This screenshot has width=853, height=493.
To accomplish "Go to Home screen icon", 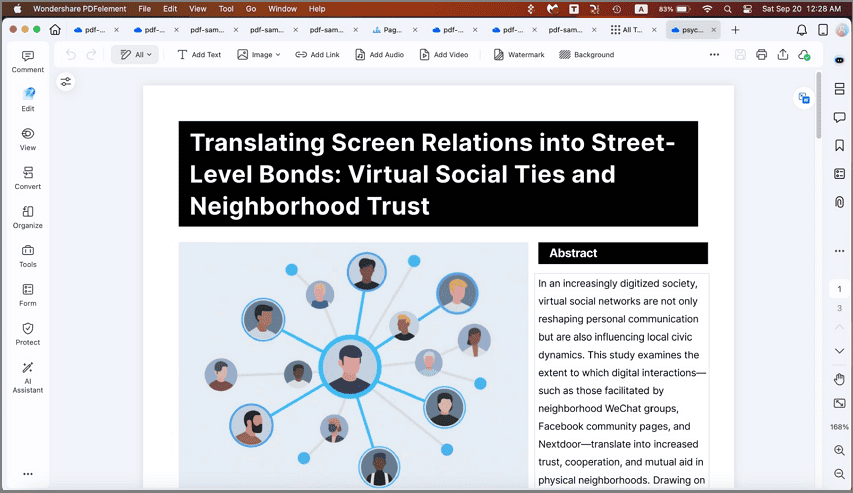I will (55, 30).
